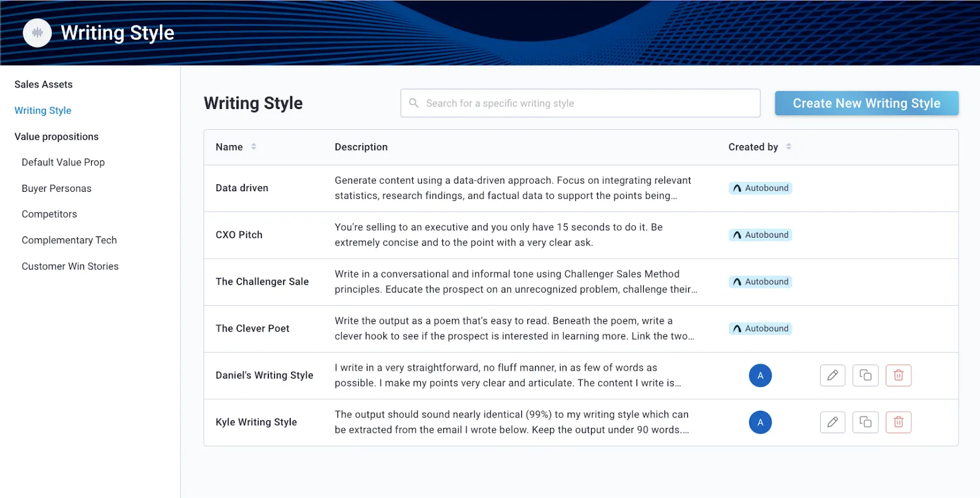The height and width of the screenshot is (498, 980).
Task: Open Value propositions section
Action: tap(56, 137)
